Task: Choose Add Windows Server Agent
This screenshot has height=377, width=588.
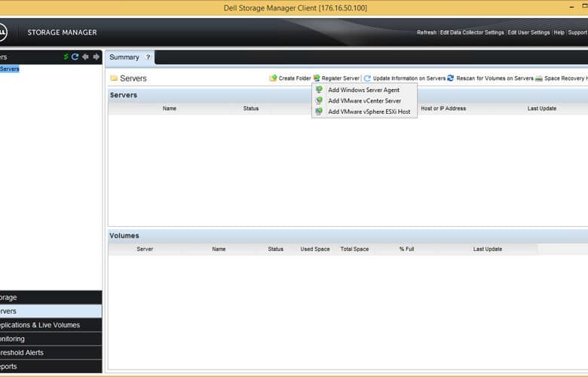Action: point(364,90)
